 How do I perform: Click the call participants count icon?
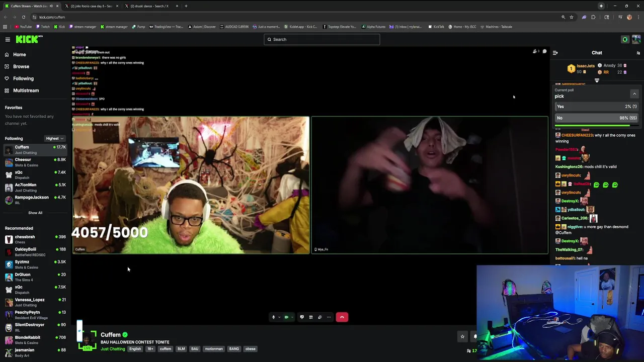coord(536,51)
